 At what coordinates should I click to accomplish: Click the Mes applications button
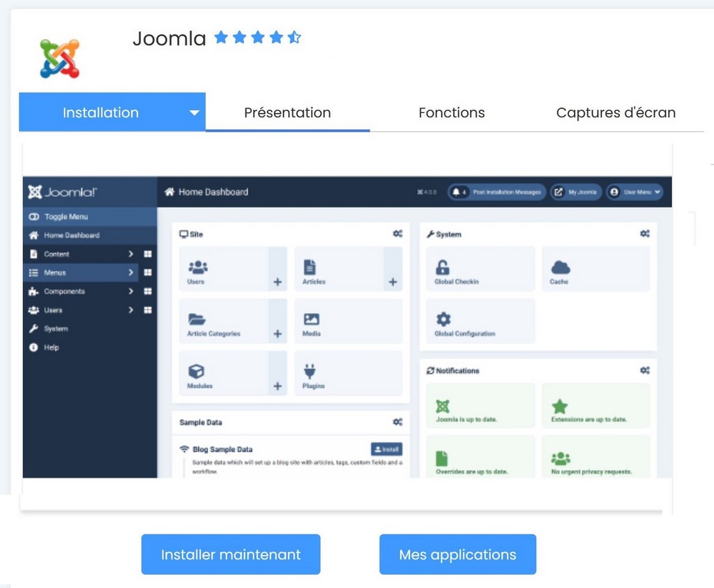click(457, 555)
